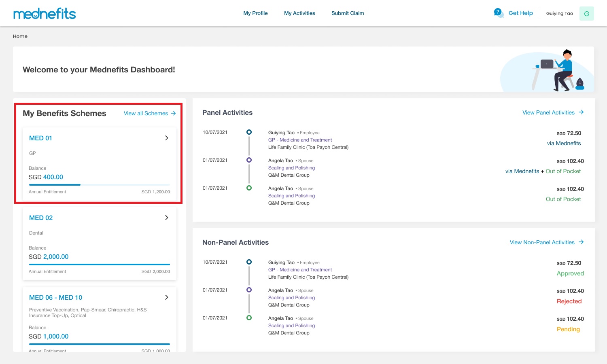The width and height of the screenshot is (607, 364).
Task: Click the Guiying Tao account name
Action: click(560, 13)
